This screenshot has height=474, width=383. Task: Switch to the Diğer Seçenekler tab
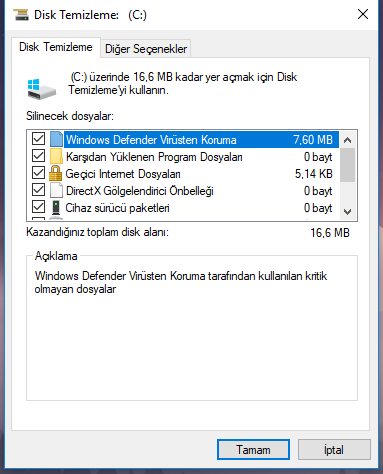[146, 49]
